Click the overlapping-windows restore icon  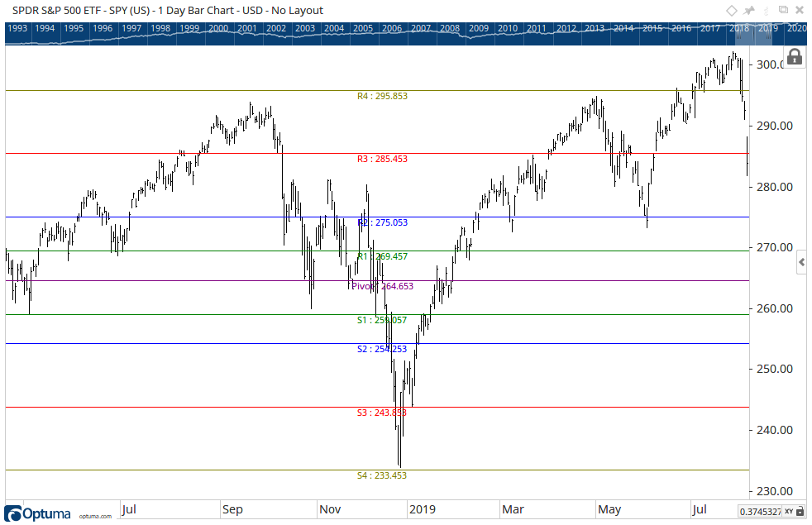(x=783, y=10)
